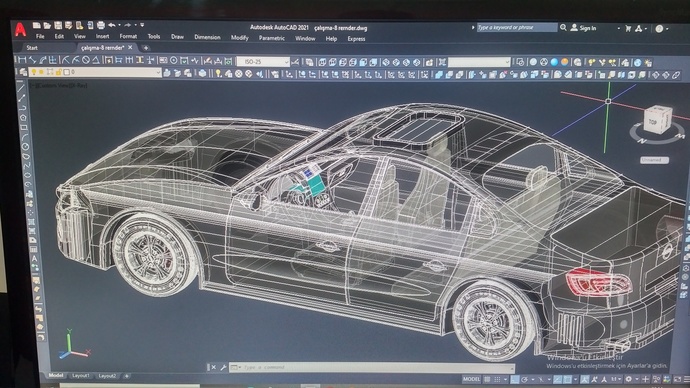Select the Angular dimension tool
The height and width of the screenshot is (388, 690).
[x=96, y=60]
